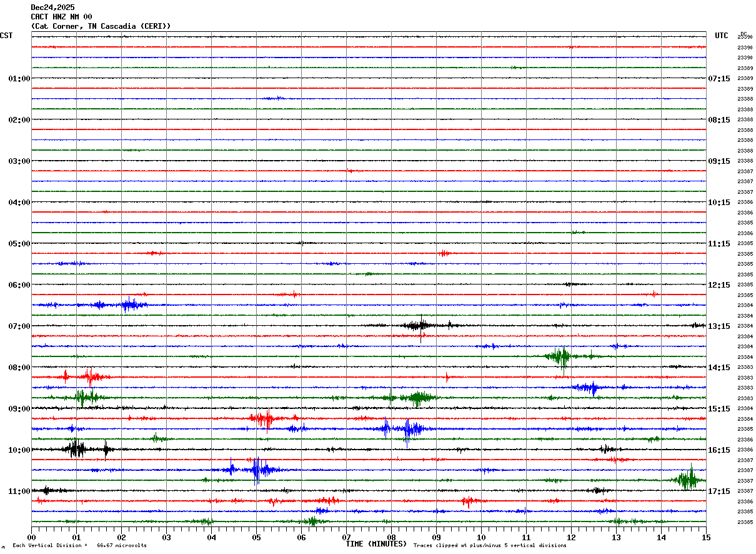The height and width of the screenshot is (554, 756).
Task: Click the 13:15 UTC time label
Action: (719, 326)
